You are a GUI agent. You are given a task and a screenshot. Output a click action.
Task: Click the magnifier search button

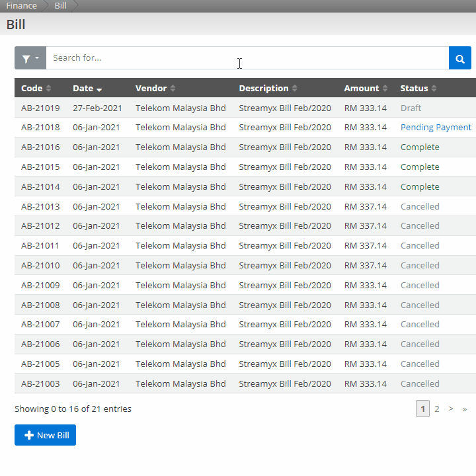pyautogui.click(x=459, y=58)
